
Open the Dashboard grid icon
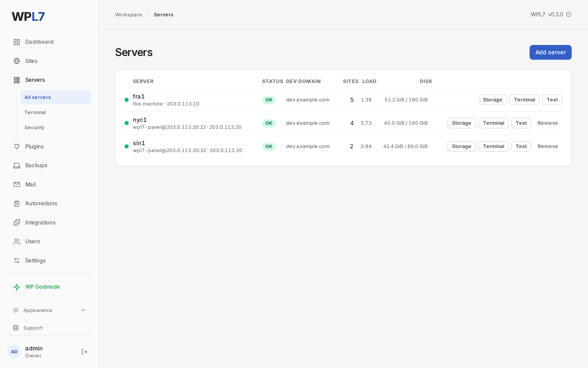click(17, 42)
